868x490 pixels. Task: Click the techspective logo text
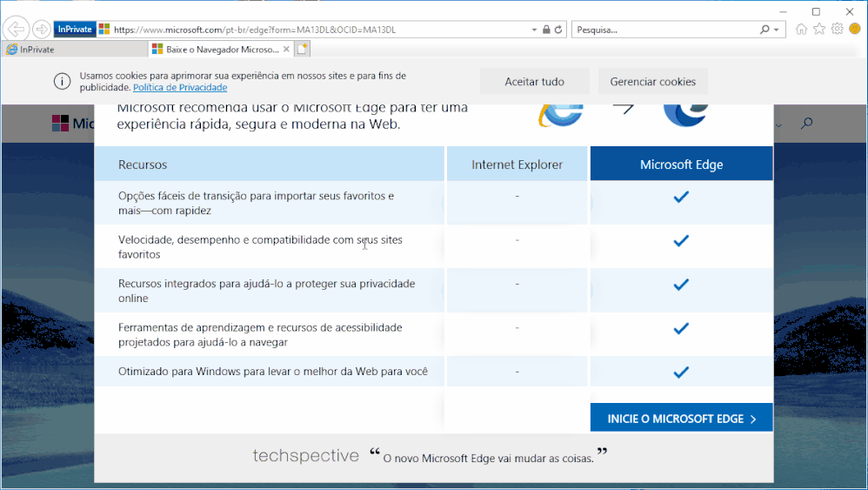(306, 456)
